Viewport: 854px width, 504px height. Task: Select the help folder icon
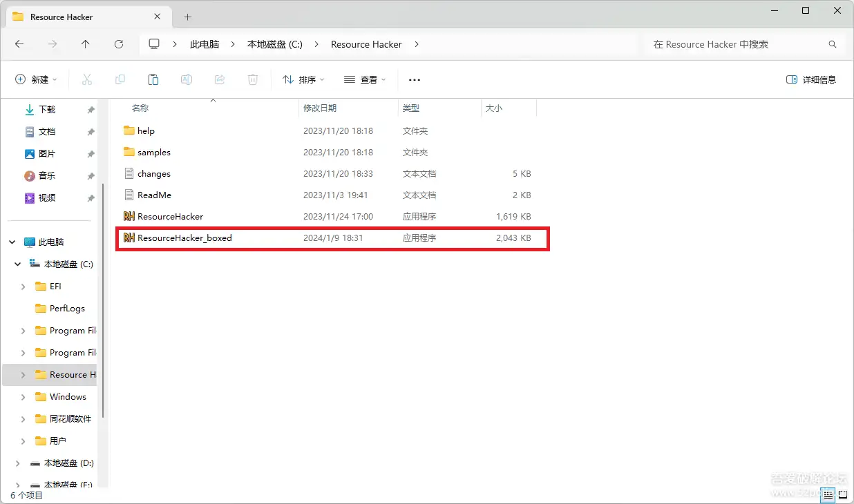point(129,130)
